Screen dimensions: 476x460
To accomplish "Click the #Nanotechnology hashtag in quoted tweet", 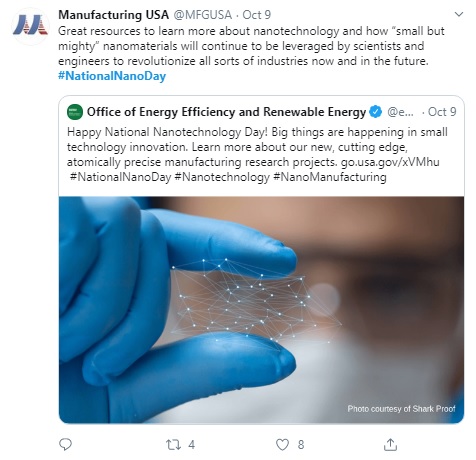I will (x=222, y=177).
